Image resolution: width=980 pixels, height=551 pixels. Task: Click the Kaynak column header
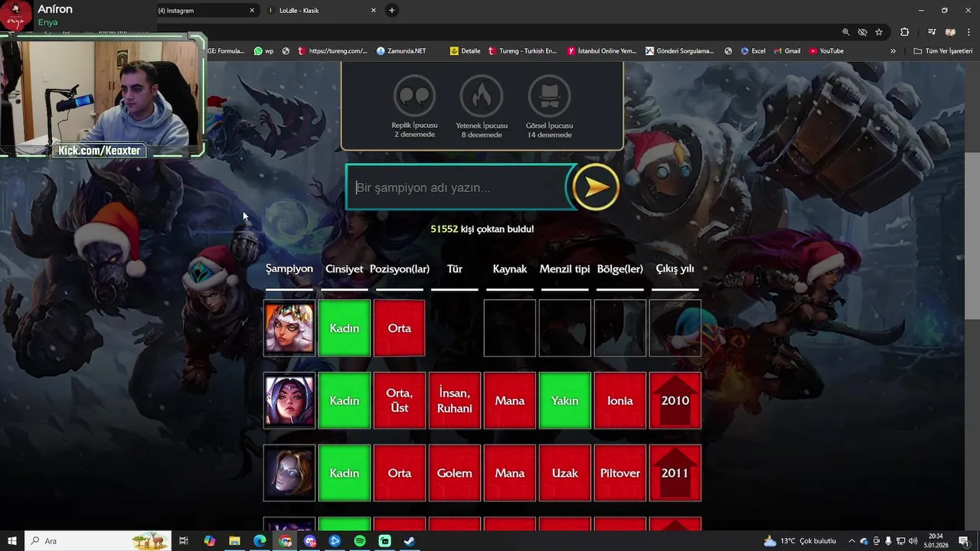(x=510, y=269)
